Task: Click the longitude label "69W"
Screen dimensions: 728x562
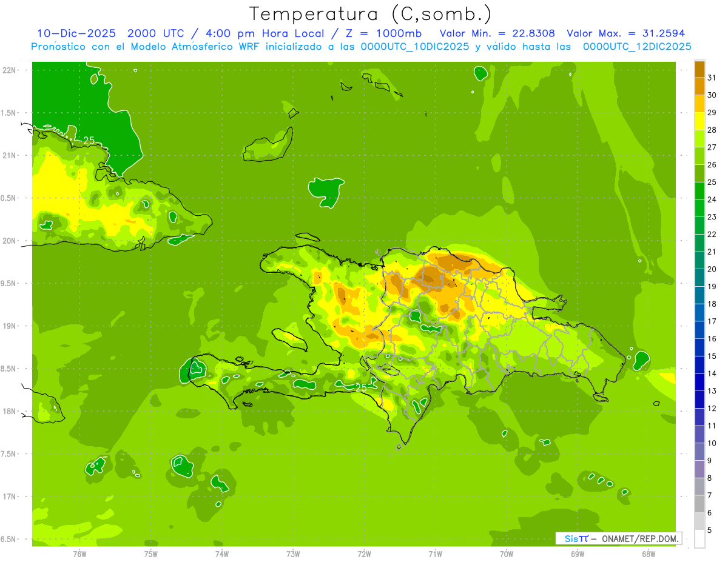Action: pos(578,554)
